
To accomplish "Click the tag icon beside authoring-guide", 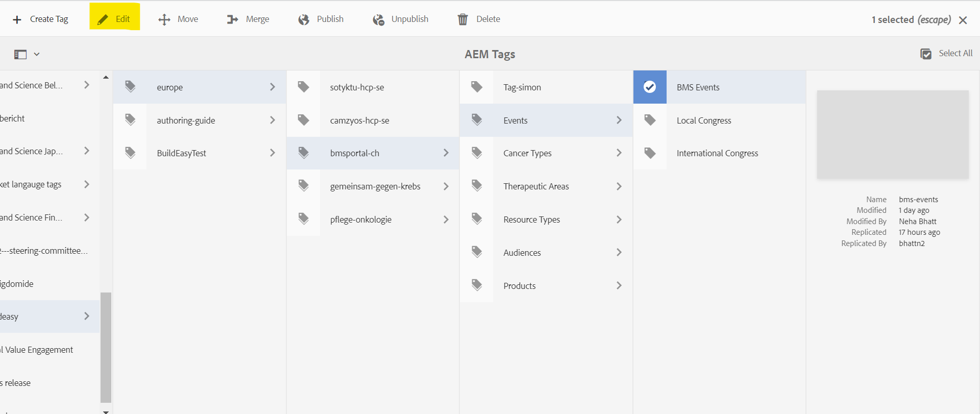I will (130, 120).
